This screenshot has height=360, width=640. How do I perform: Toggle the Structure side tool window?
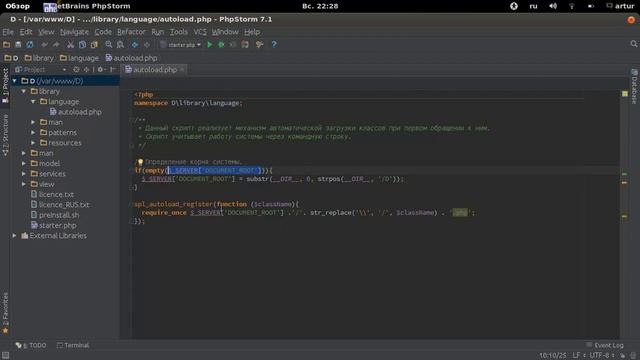[5, 135]
